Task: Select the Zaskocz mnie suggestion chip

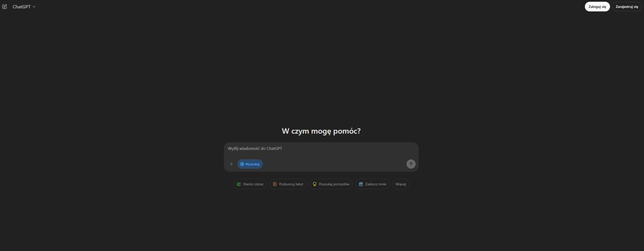Action: 372,184
